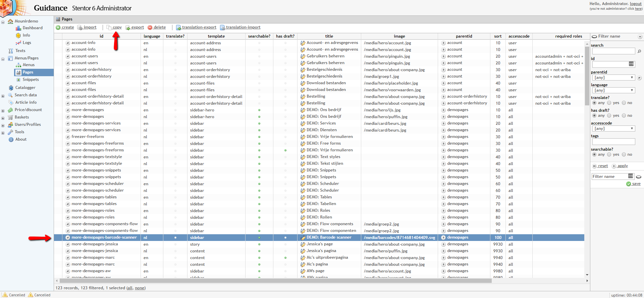
Task: Open the parentid filter dropdown
Action: [613, 78]
